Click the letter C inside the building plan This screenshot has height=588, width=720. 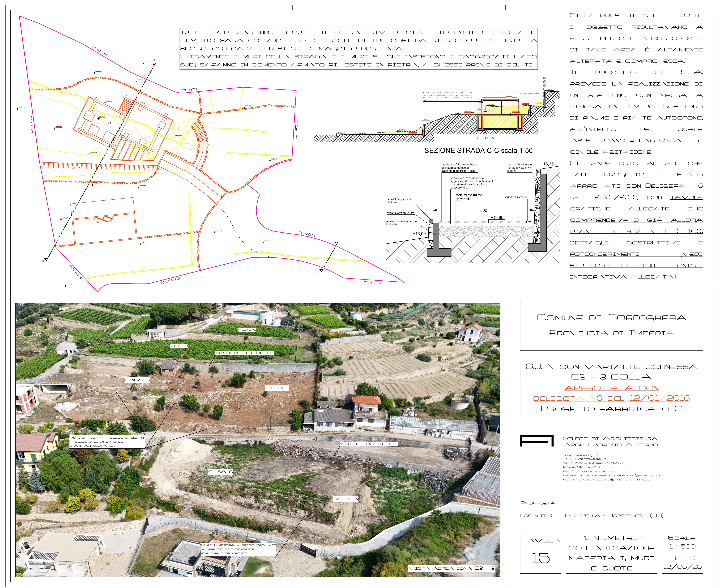pos(109,123)
